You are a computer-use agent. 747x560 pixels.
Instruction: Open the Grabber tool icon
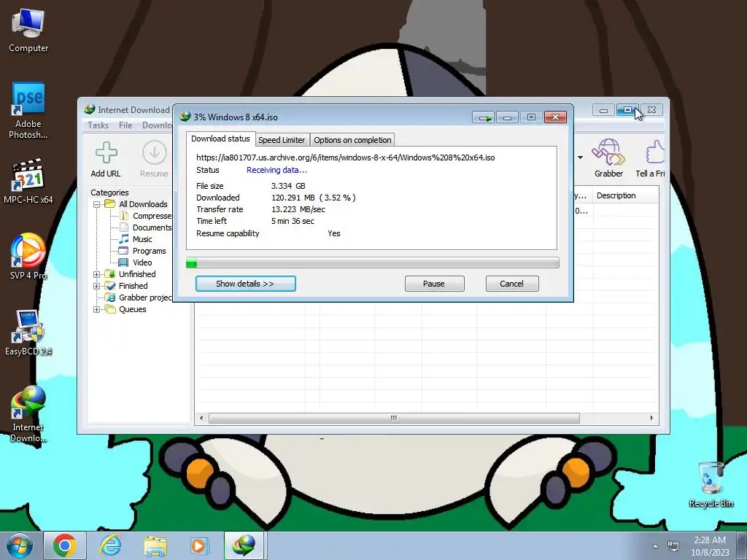pyautogui.click(x=608, y=158)
